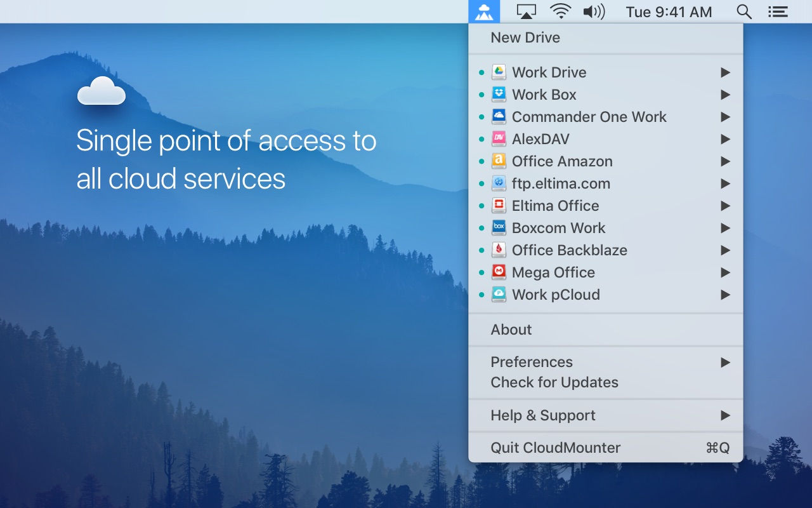Expand the Mega Office submenu arrow
The height and width of the screenshot is (508, 812).
(x=726, y=272)
